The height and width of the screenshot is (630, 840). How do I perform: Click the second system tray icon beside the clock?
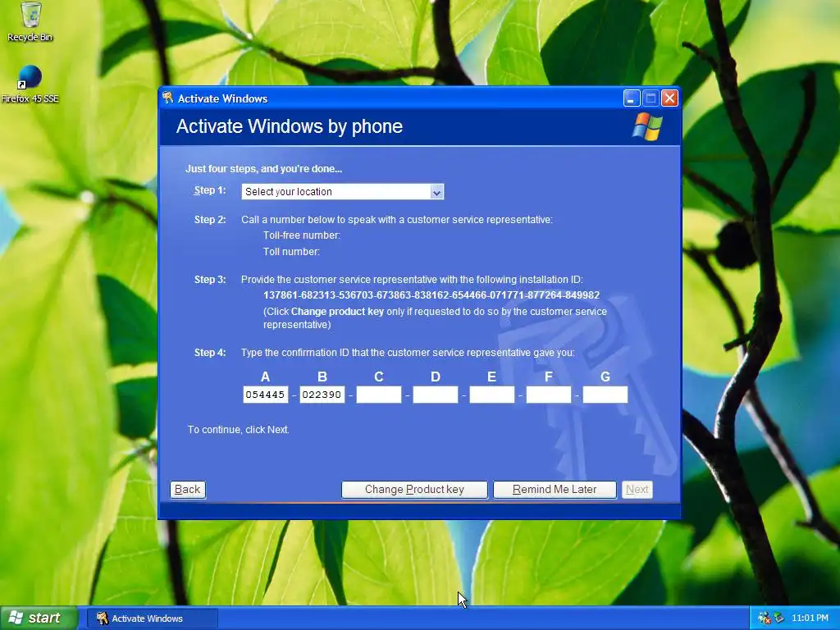(x=779, y=619)
